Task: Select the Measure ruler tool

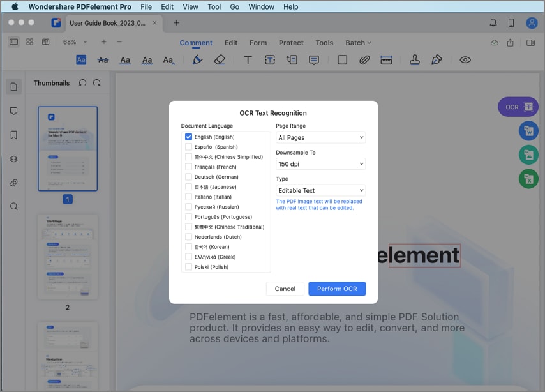Action: click(x=386, y=60)
